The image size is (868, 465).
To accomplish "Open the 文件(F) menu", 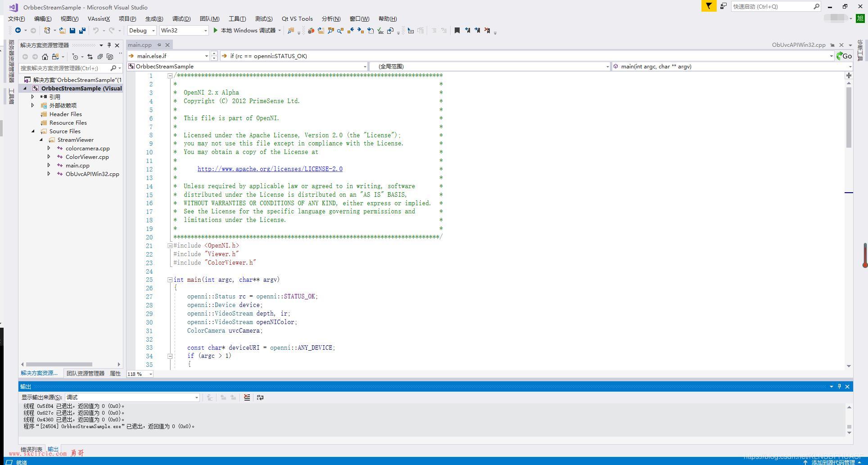I will (x=17, y=19).
